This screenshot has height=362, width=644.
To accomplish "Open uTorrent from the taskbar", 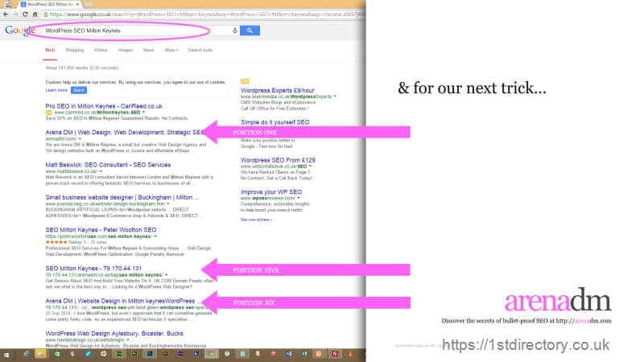I will [x=227, y=354].
